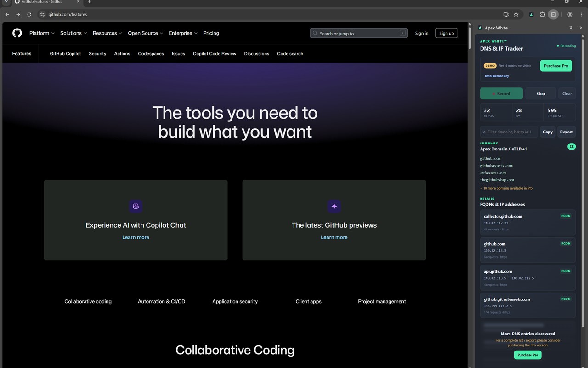Open the Discussions feature tab
588x368 pixels.
coord(257,54)
